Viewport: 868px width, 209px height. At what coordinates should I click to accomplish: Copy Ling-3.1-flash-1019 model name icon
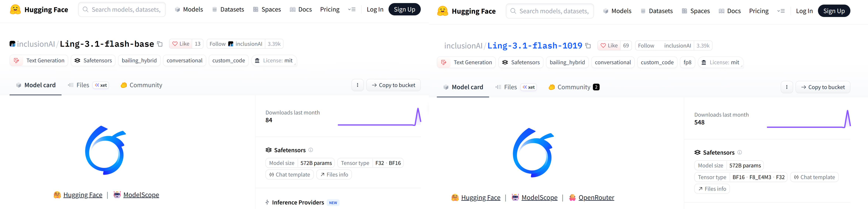(x=588, y=46)
